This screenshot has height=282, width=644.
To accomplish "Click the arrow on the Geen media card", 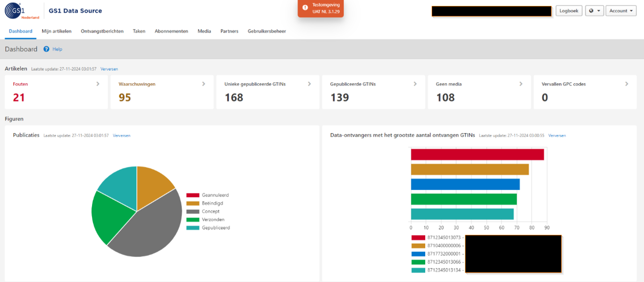I will 521,84.
